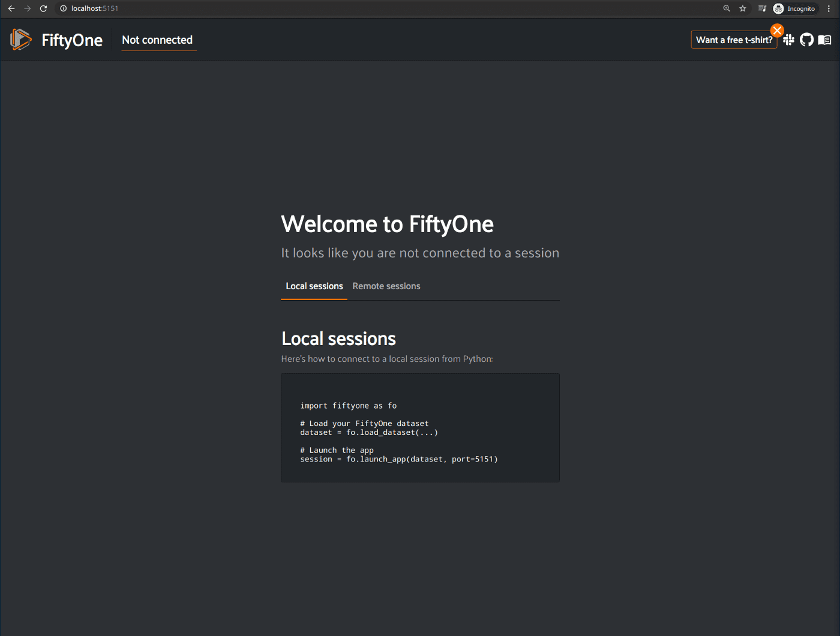Viewport: 840px width, 636px height.
Task: Dismiss the free t-shirt banner with orange X
Action: tap(777, 31)
